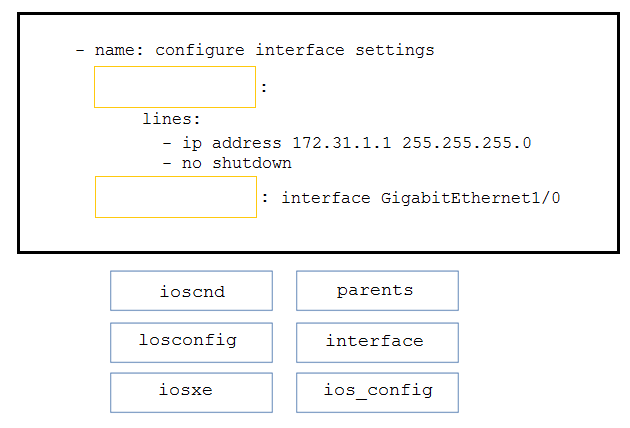This screenshot has width=630, height=428.
Task: Click the word 'interface' before GigabitEthernet1/0
Action: (x=326, y=198)
